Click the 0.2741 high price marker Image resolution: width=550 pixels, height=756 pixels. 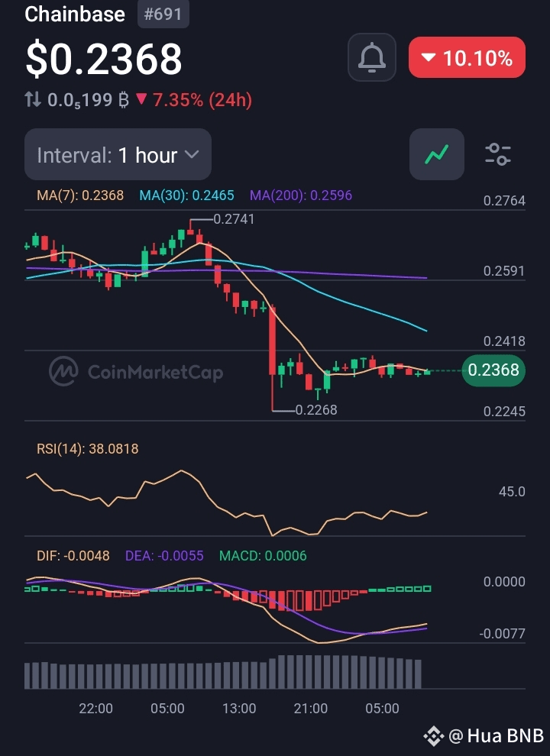tap(234, 219)
